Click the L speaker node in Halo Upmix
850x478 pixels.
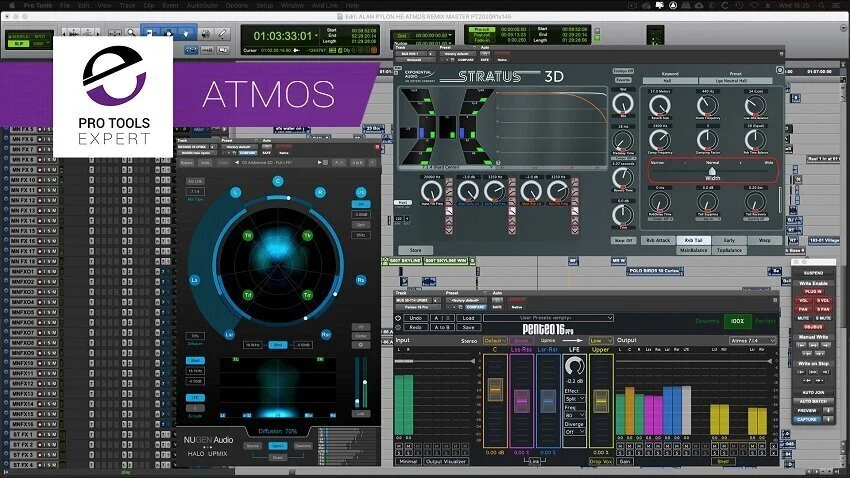coord(235,192)
